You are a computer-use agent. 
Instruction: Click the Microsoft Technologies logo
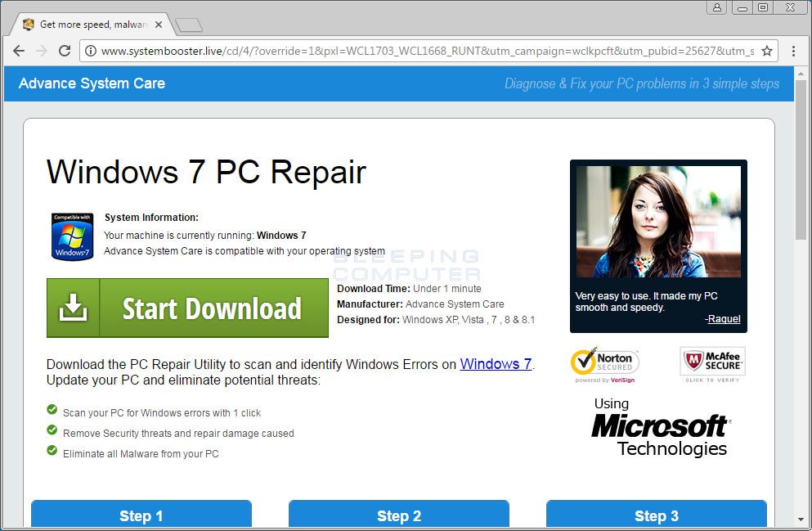click(x=660, y=427)
